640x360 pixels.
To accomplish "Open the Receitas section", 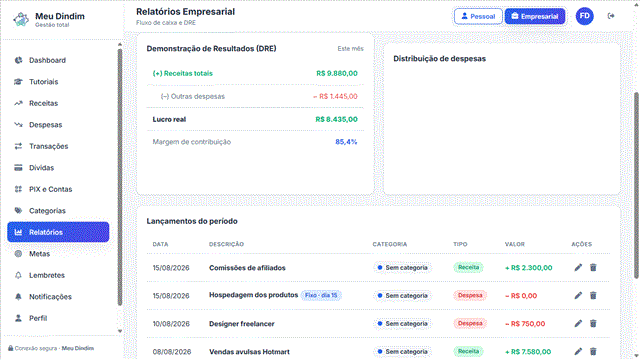I will click(x=58, y=103).
